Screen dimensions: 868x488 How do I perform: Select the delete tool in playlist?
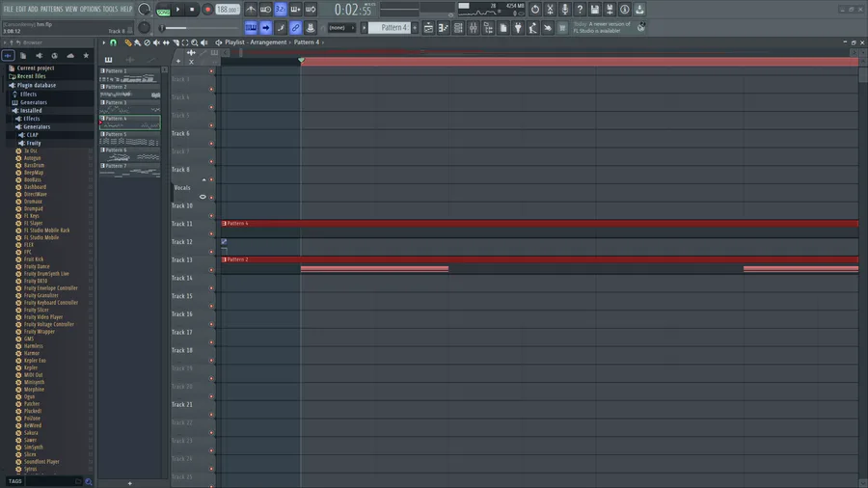(x=147, y=42)
